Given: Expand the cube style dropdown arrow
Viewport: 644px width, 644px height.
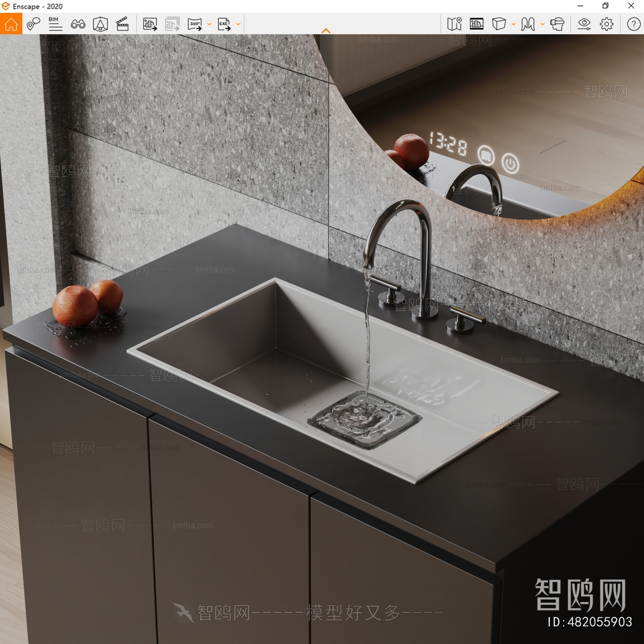Looking at the screenshot, I should click(x=514, y=24).
